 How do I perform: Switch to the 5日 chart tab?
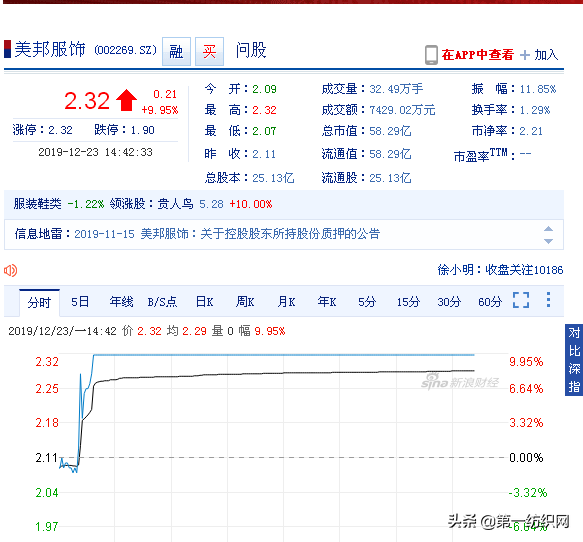80,301
